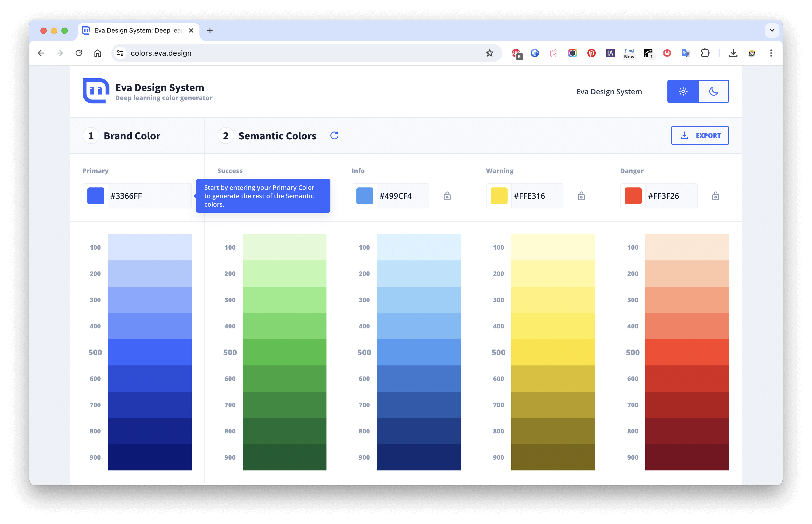This screenshot has width=812, height=524.
Task: Open a new browser tab
Action: tap(210, 31)
